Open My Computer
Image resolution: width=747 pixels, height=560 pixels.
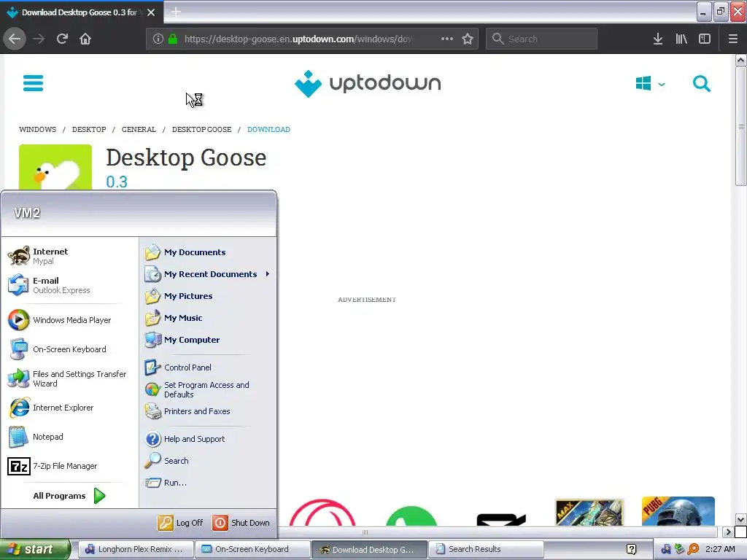click(x=207, y=340)
